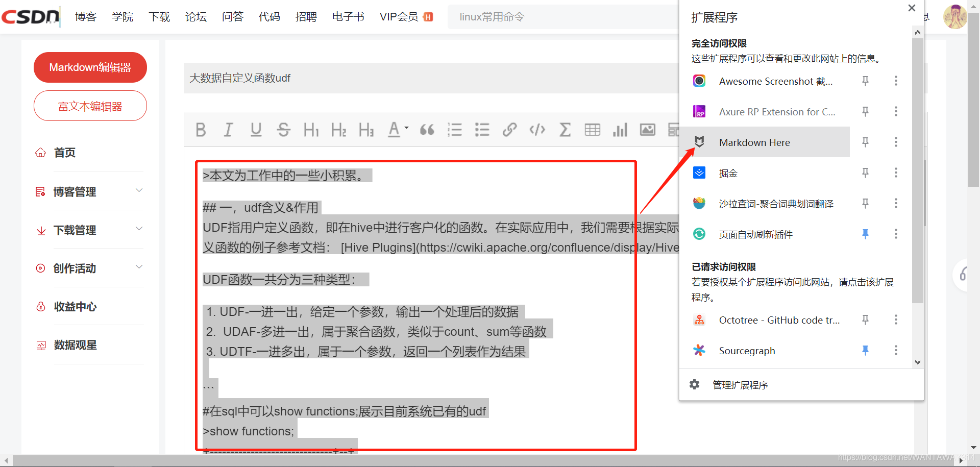Screen dimensions: 980x467
Task: Open more options for 掘金
Action: 896,173
